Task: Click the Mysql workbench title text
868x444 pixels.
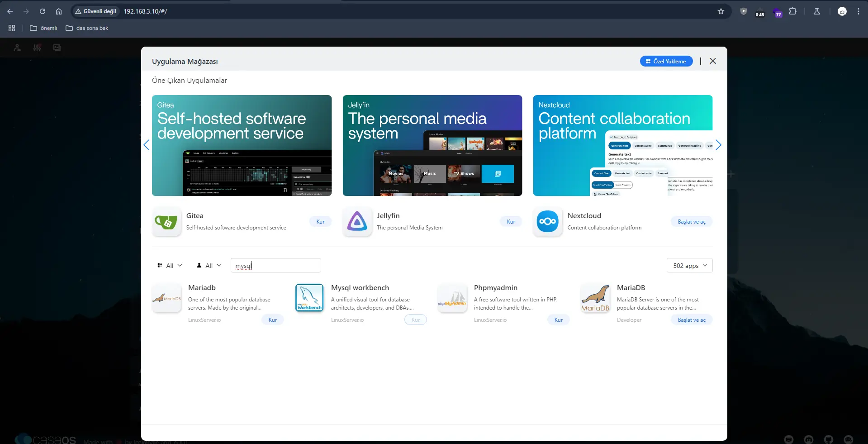Action: click(x=360, y=288)
